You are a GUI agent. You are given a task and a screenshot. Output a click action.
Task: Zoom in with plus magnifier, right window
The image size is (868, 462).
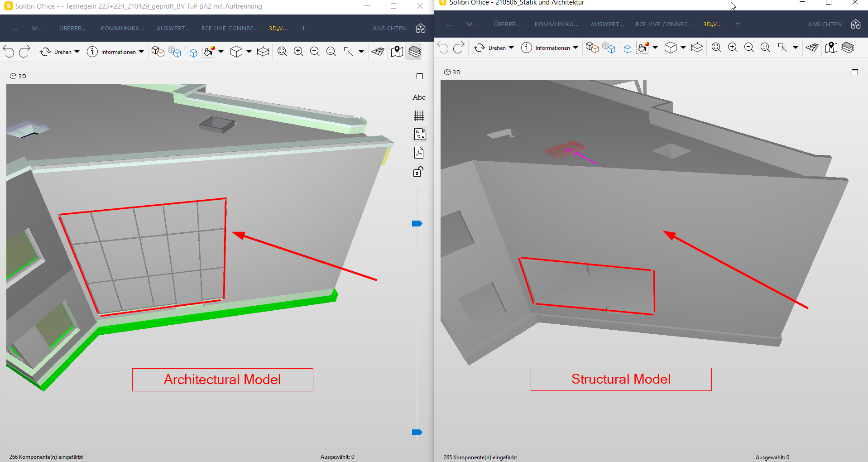(x=733, y=48)
